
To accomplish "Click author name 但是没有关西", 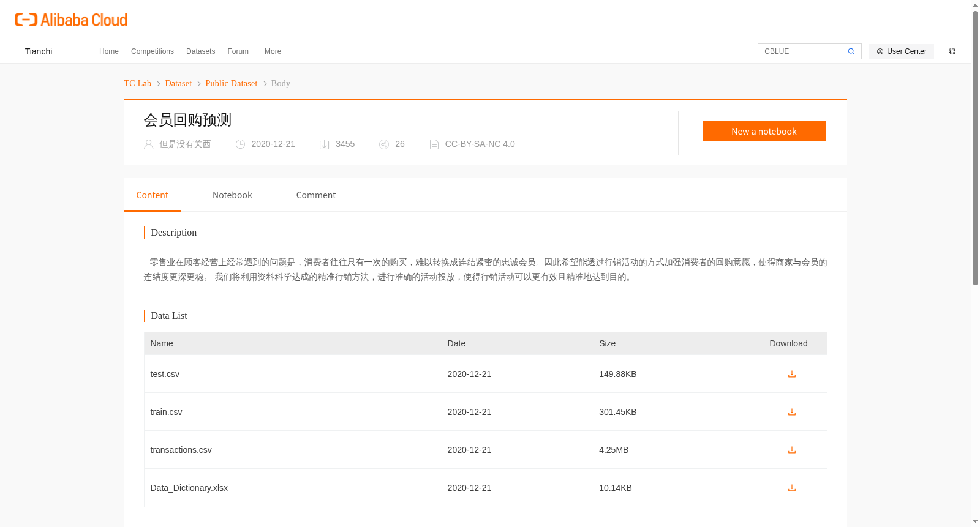I will pyautogui.click(x=185, y=144).
